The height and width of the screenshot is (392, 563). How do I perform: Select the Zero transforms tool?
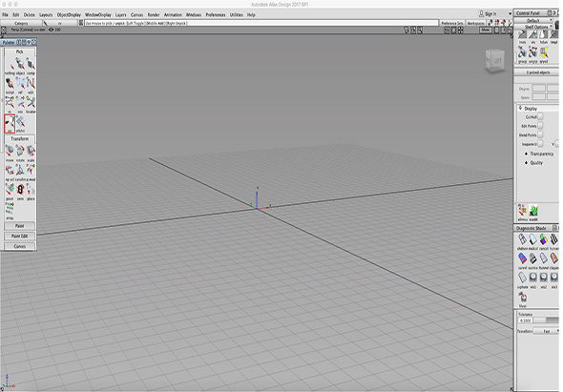point(20,192)
